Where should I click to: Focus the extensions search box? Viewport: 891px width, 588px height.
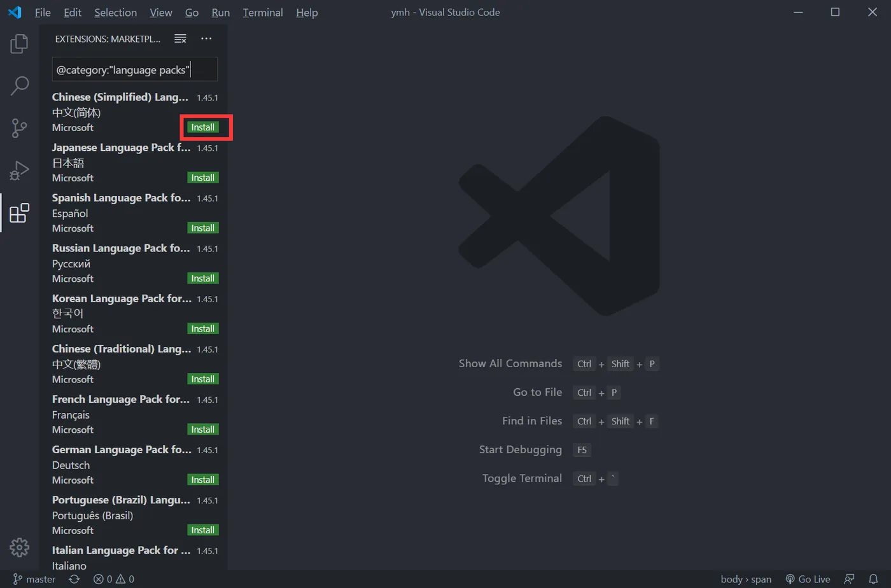pyautogui.click(x=134, y=69)
